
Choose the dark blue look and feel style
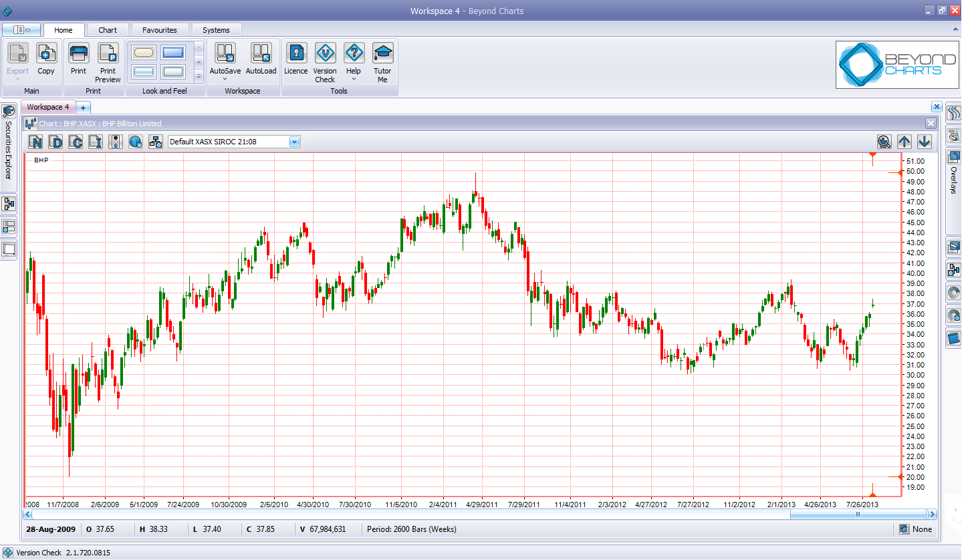point(173,52)
